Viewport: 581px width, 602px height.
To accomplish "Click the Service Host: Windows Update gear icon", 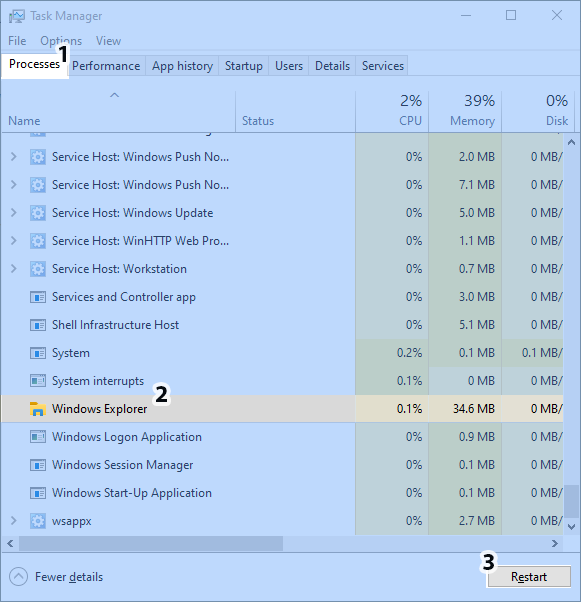I will point(38,213).
